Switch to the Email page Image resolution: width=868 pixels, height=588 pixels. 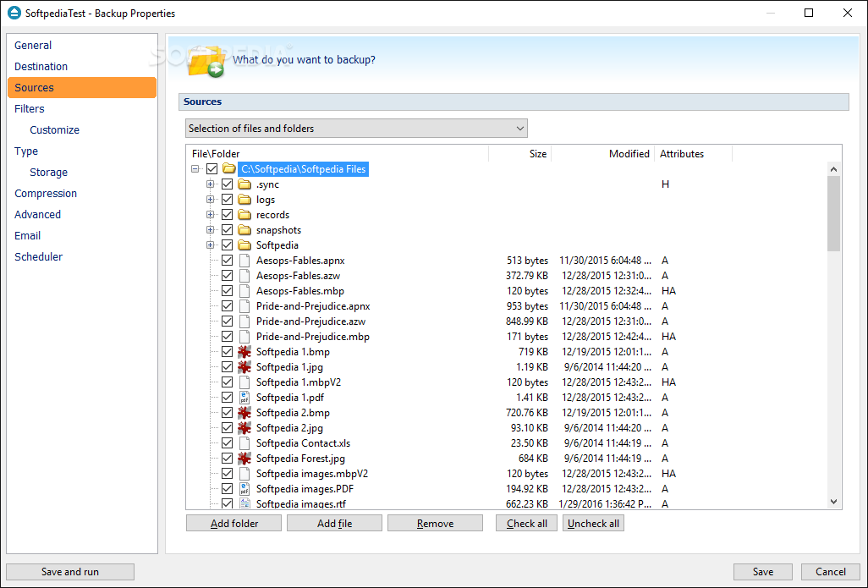[82, 236]
